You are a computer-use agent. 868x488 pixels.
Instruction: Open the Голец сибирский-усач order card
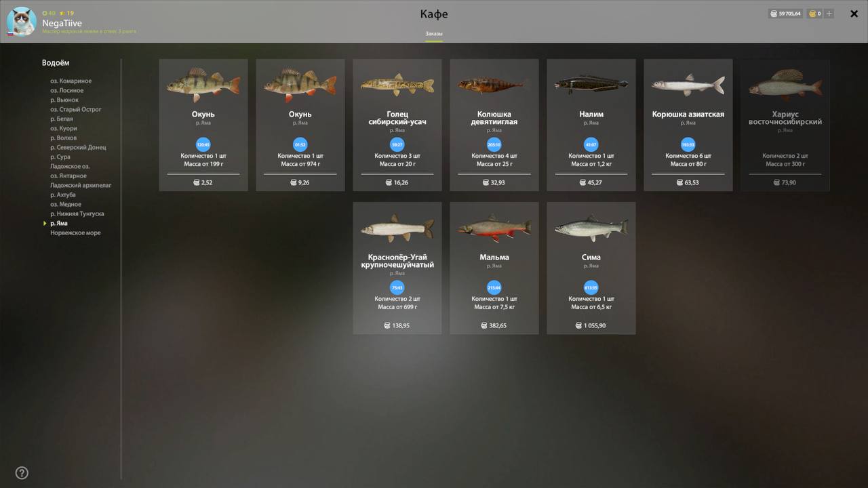pos(397,125)
